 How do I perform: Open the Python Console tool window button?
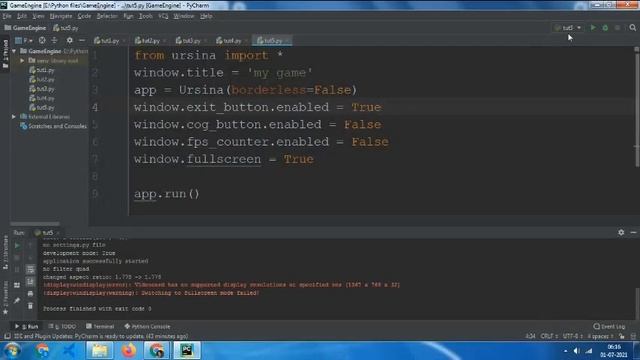click(147, 327)
